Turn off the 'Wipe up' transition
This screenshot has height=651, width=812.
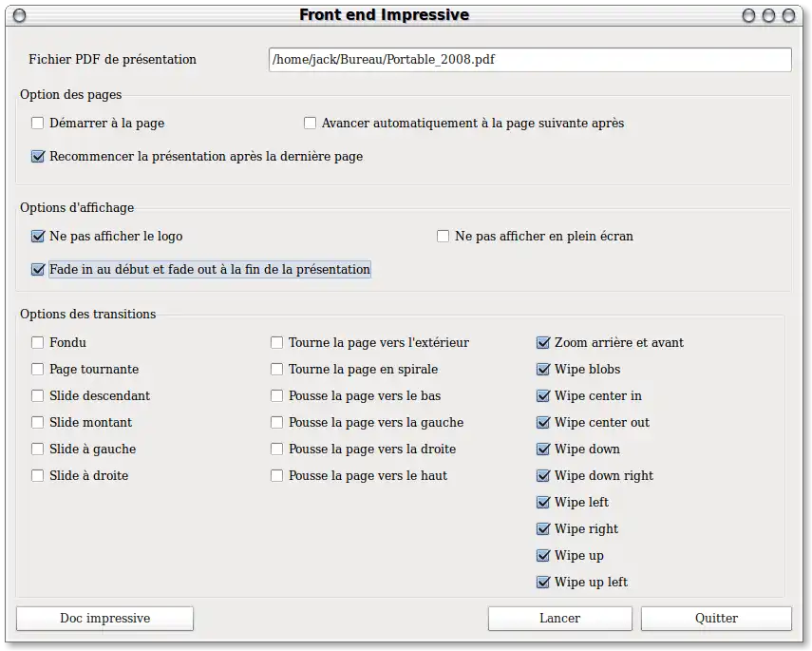pos(542,556)
